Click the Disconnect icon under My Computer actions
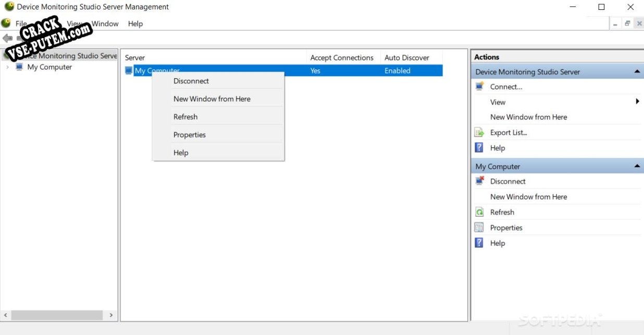644x335 pixels. tap(479, 181)
